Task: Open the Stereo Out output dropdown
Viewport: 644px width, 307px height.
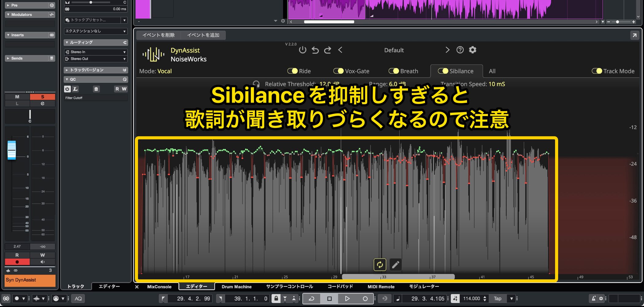Action: [96, 59]
